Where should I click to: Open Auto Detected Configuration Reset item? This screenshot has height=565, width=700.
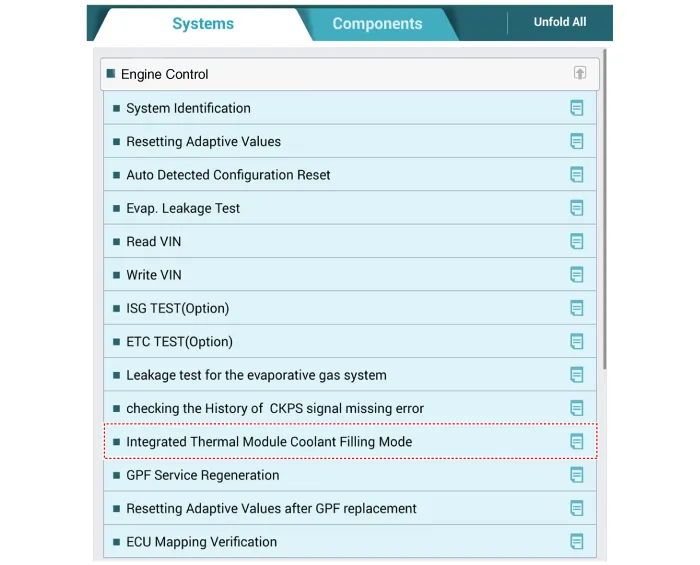(228, 175)
